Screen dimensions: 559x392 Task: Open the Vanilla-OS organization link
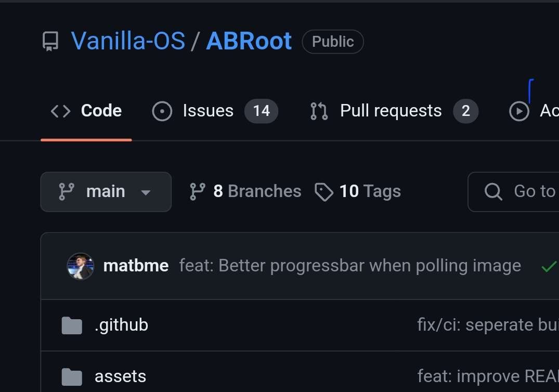pyautogui.click(x=128, y=41)
